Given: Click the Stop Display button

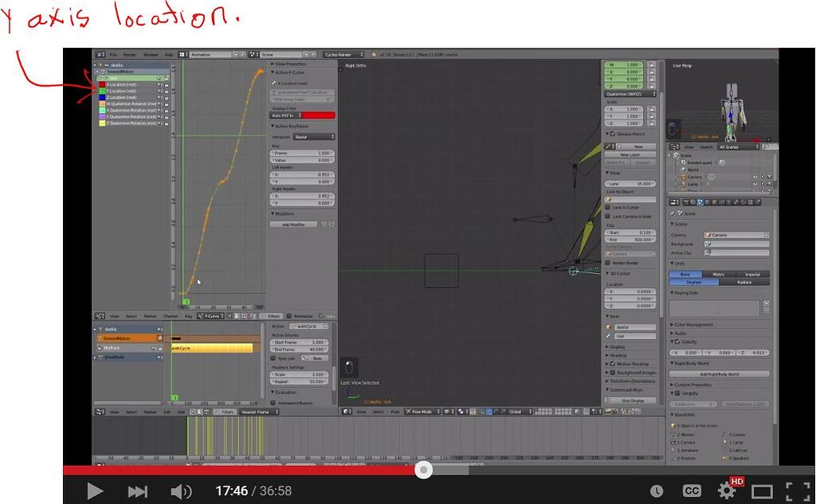Looking at the screenshot, I should click(x=630, y=400).
